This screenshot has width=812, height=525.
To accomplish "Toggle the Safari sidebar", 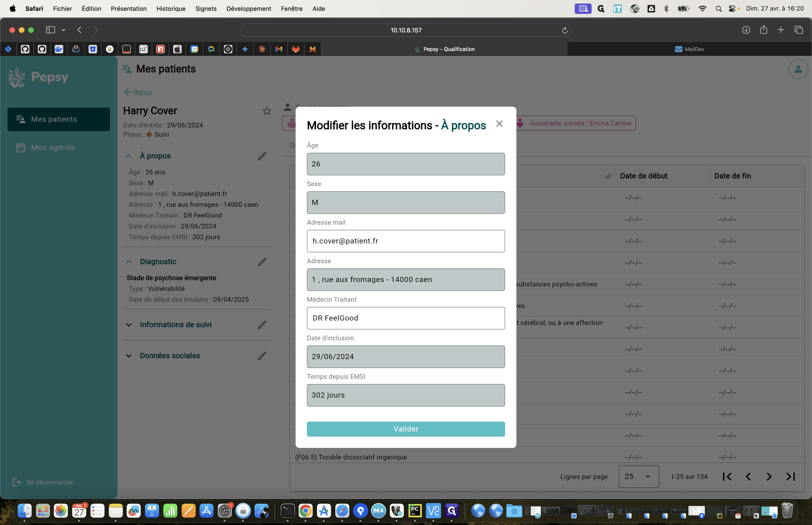I will 51,30.
